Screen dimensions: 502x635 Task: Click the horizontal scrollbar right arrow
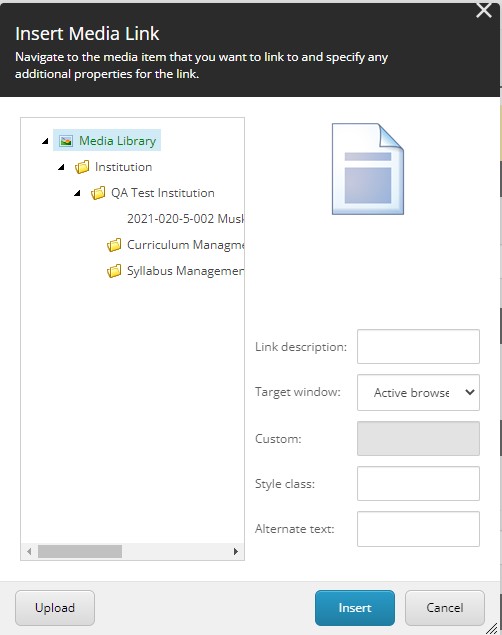point(236,552)
